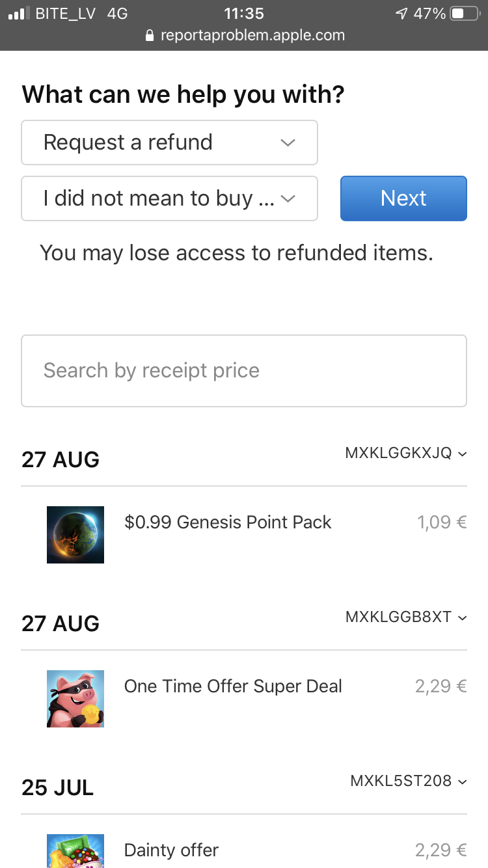Tap the Genesis Point Pack planet icon
Image resolution: width=488 pixels, height=868 pixels.
click(x=75, y=535)
